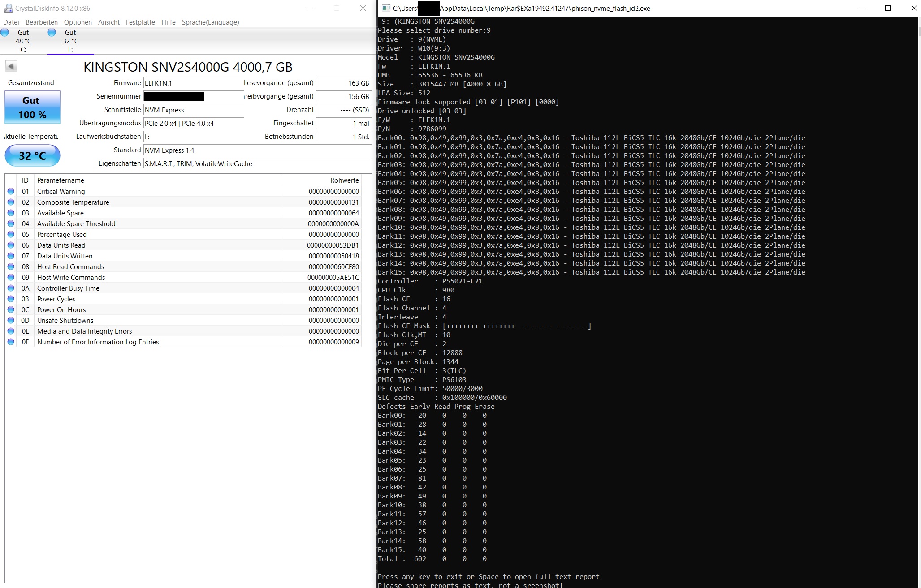
Task: Click the Parametername column header
Action: (x=61, y=180)
